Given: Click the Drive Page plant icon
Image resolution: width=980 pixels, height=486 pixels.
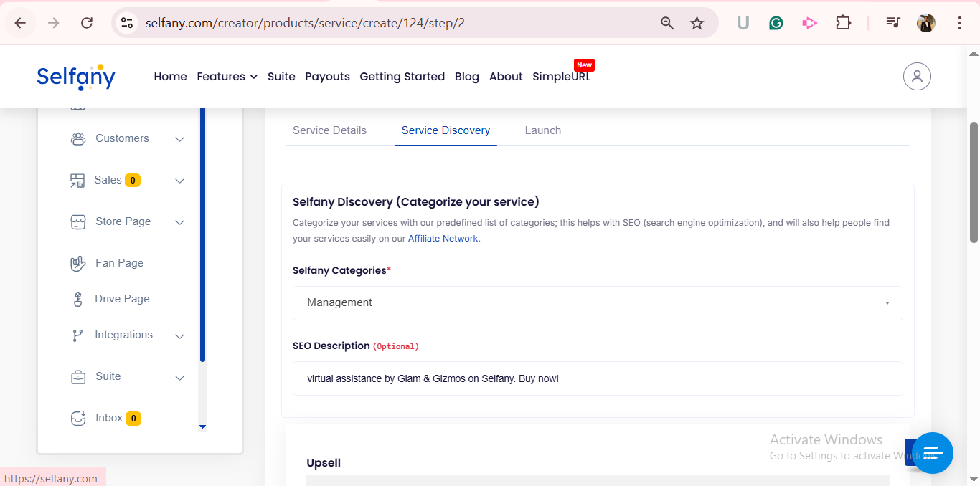Looking at the screenshot, I should tap(78, 300).
